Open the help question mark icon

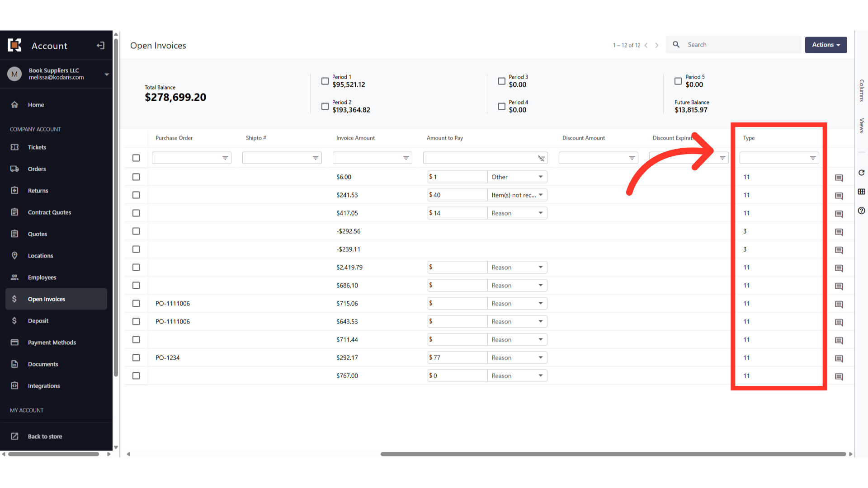[861, 211]
